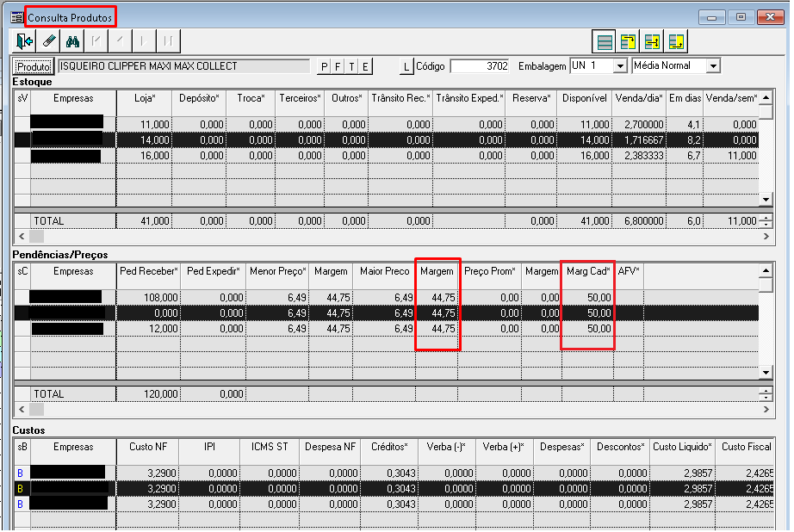The image size is (794, 532).
Task: Click the yellow B marker in Custos
Action: [x=21, y=489]
